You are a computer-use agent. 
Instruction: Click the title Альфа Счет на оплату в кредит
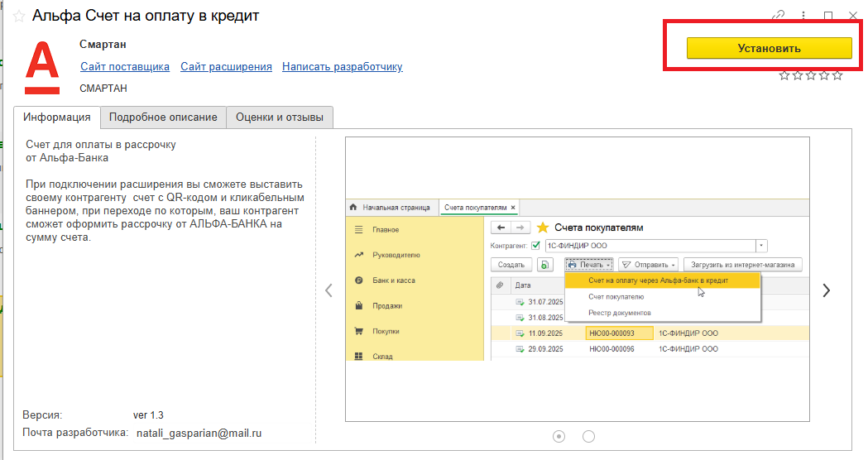tap(146, 16)
